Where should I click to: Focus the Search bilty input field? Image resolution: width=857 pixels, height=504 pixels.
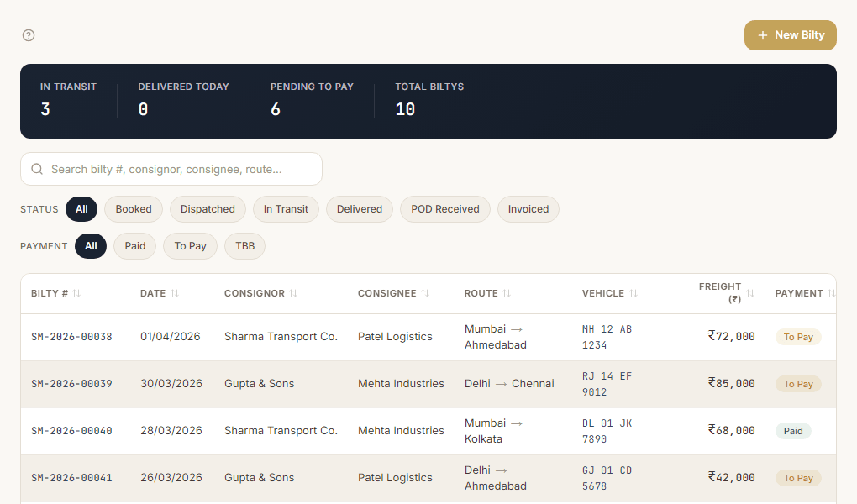coord(171,169)
